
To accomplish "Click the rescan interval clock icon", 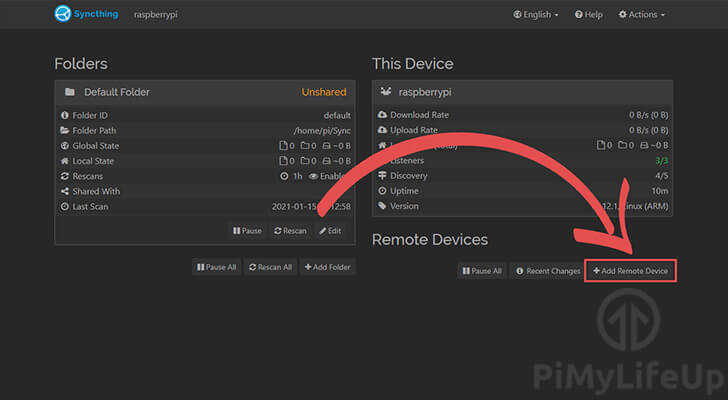I will [x=284, y=176].
